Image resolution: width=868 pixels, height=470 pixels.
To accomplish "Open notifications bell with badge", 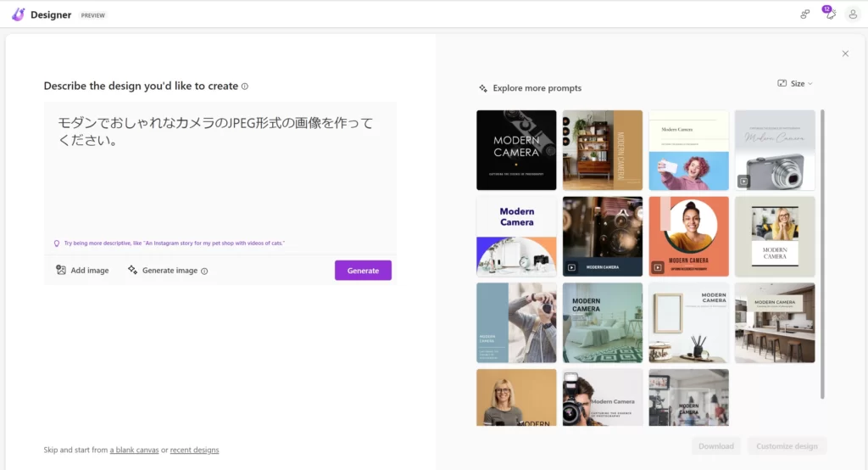I will 830,14.
